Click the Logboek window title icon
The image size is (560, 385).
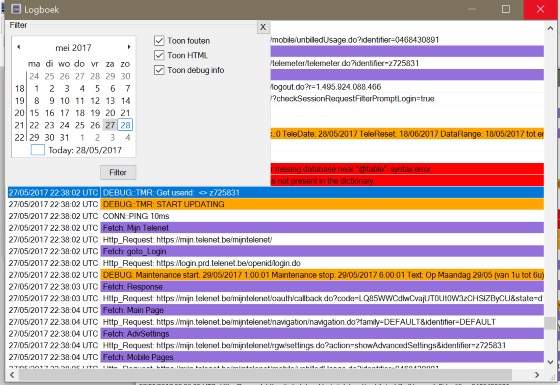point(16,9)
